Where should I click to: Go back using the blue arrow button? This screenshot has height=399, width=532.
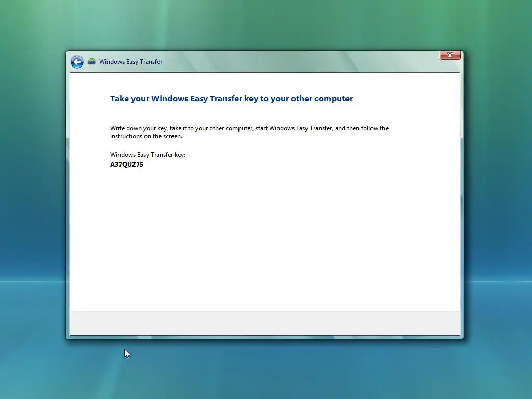point(77,62)
